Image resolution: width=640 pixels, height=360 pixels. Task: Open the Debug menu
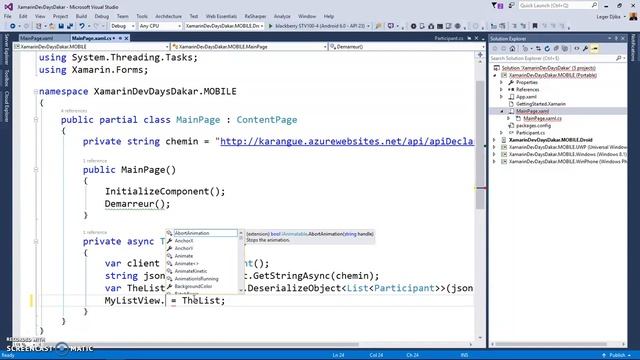(102, 16)
